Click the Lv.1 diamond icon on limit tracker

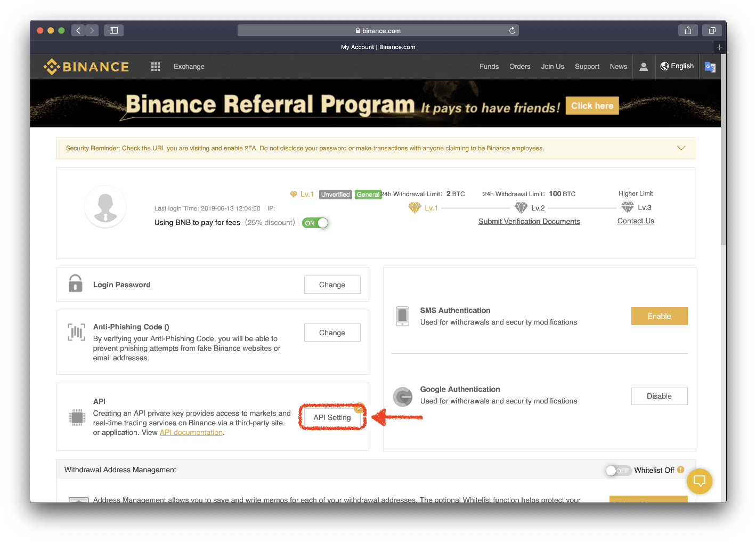point(414,208)
